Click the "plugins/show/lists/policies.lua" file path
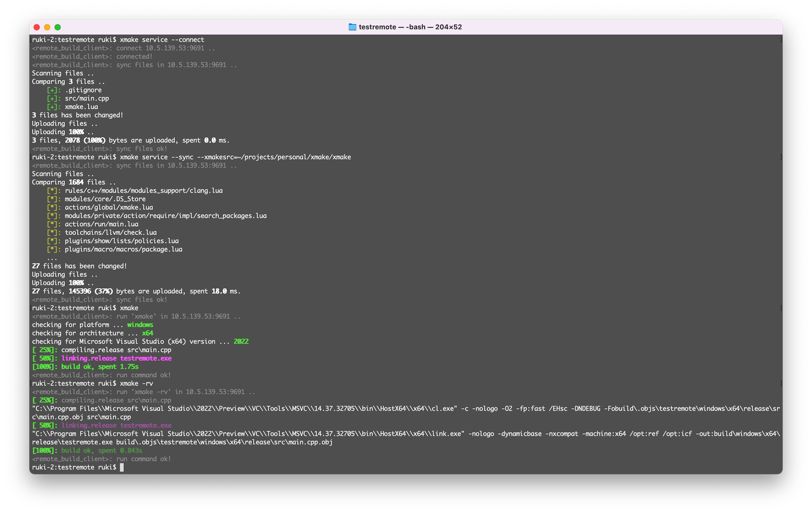Screen dimensions: 812x513 pyautogui.click(x=122, y=241)
